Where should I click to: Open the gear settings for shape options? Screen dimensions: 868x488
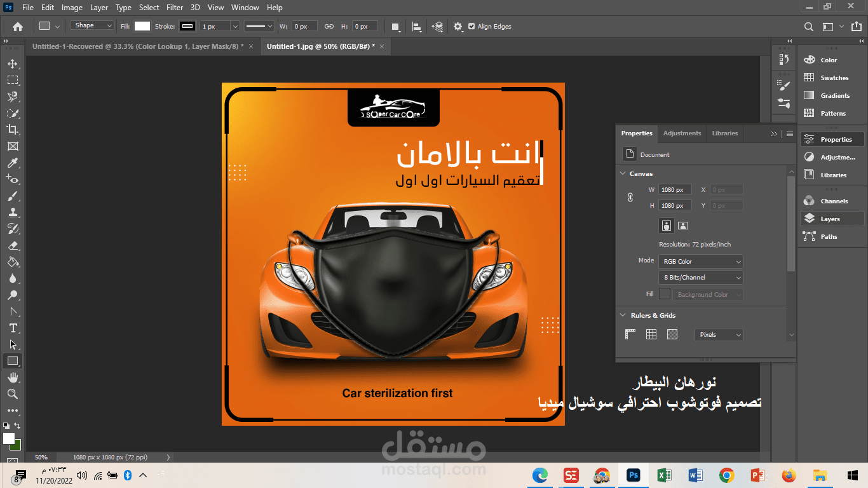pos(458,27)
